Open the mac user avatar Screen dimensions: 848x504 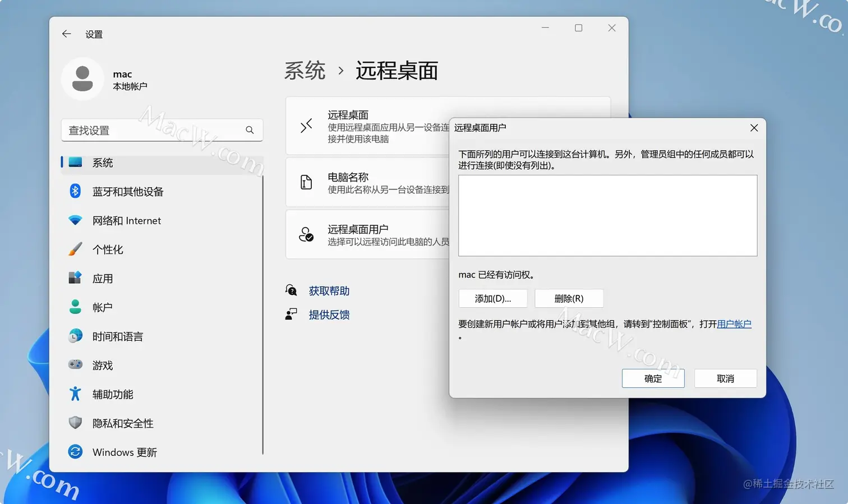tap(82, 79)
